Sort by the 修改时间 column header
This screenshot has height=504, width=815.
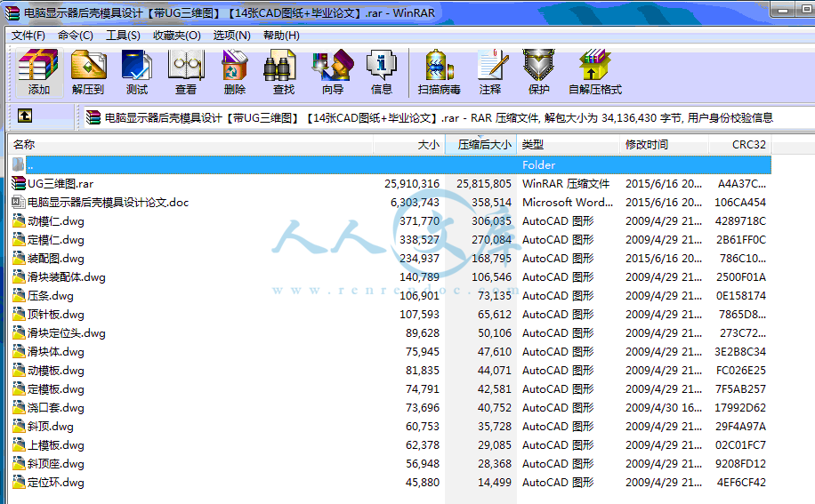[665, 144]
